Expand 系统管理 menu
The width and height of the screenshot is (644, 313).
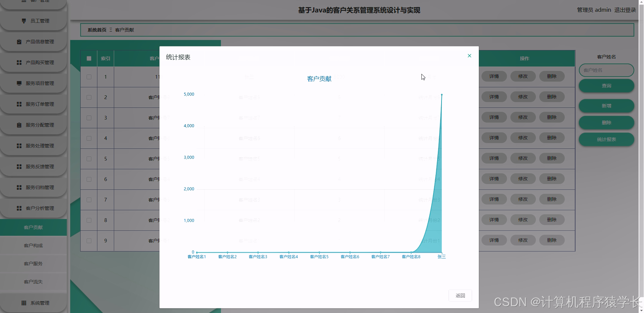pos(33,303)
